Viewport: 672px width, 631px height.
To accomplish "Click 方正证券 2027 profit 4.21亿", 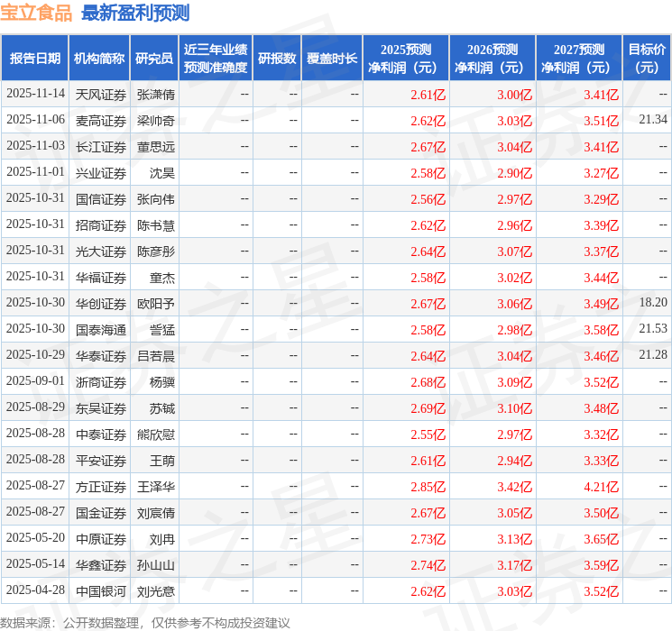I will [602, 487].
